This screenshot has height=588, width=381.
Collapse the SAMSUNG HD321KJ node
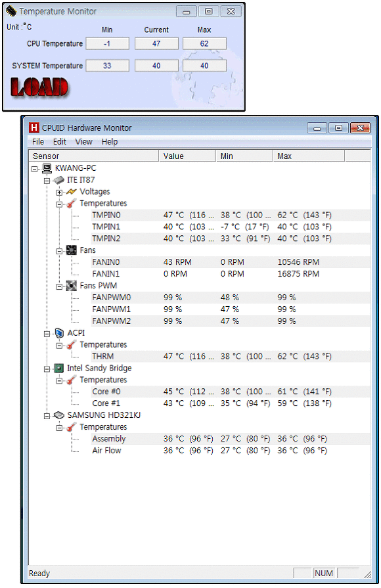coord(47,416)
